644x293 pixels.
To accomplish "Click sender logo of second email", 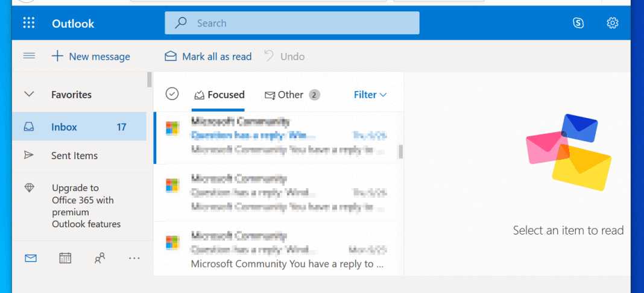I will pyautogui.click(x=172, y=186).
